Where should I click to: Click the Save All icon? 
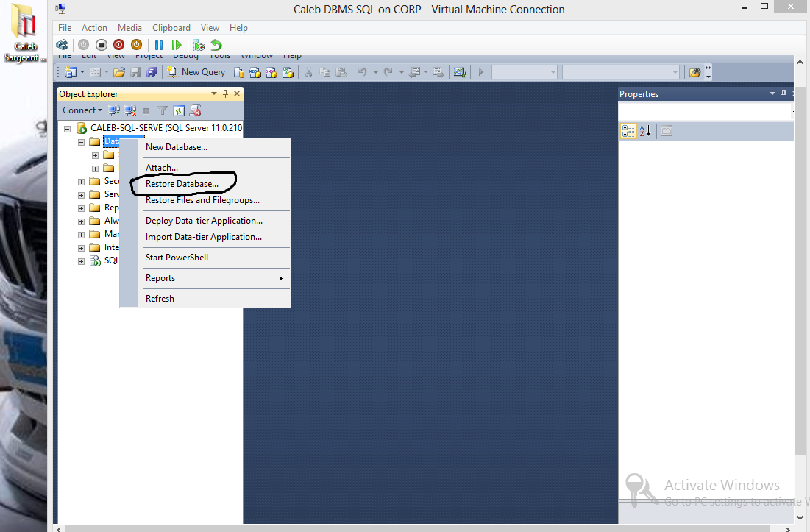[152, 72]
